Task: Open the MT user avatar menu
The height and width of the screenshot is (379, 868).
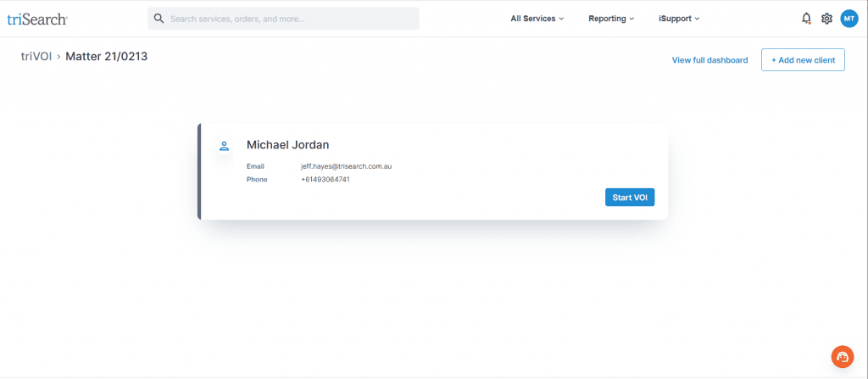Action: (x=849, y=19)
